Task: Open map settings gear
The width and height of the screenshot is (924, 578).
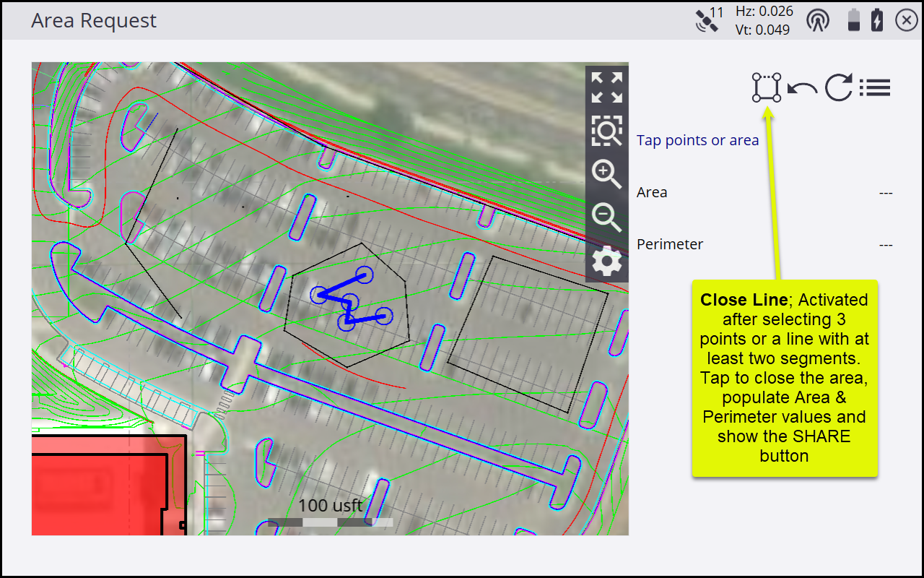Action: (606, 261)
